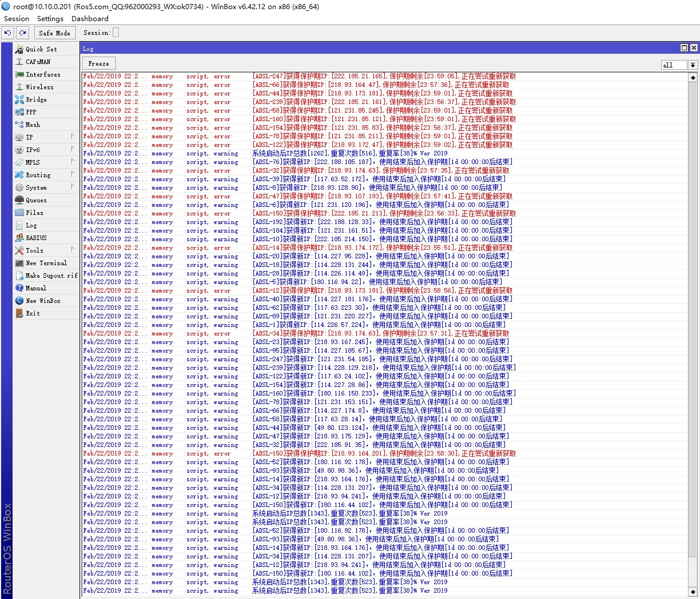Select log entry ADSL-192 new IP

[x=384, y=222]
